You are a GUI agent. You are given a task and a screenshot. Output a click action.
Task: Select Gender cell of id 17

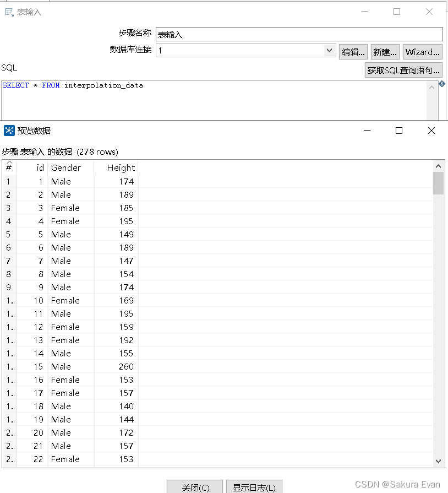point(70,393)
